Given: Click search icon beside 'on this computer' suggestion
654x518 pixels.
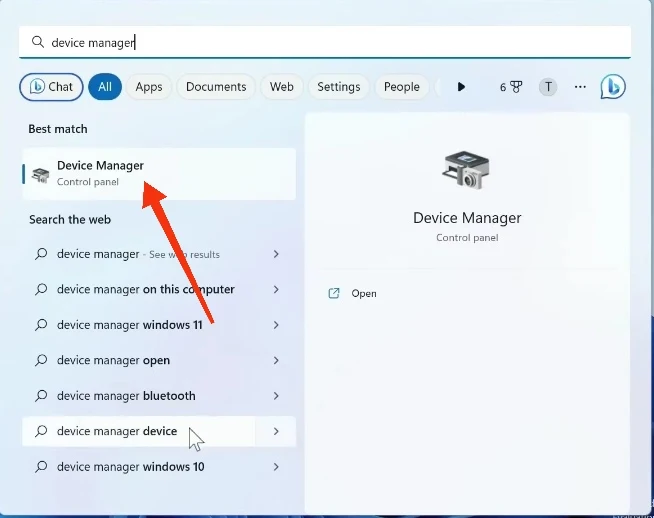Looking at the screenshot, I should 41,289.
